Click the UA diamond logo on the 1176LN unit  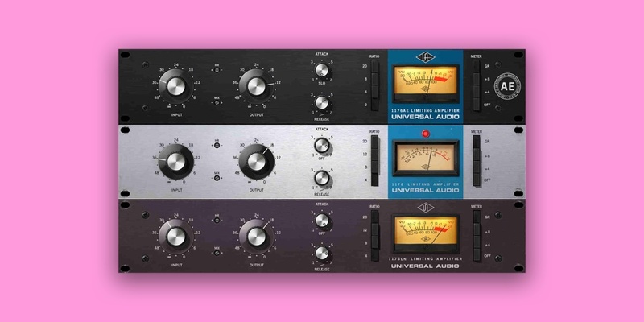[426, 208]
